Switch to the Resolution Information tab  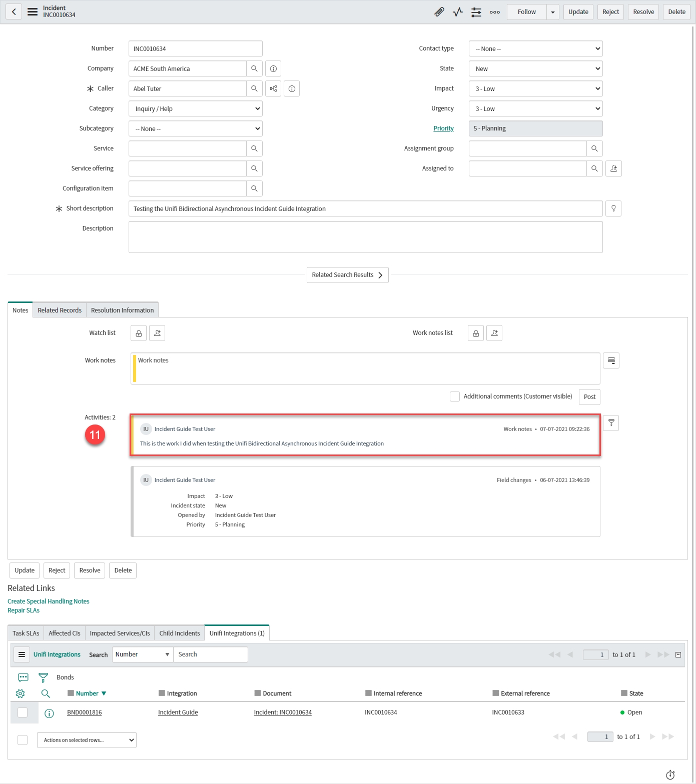[122, 310]
